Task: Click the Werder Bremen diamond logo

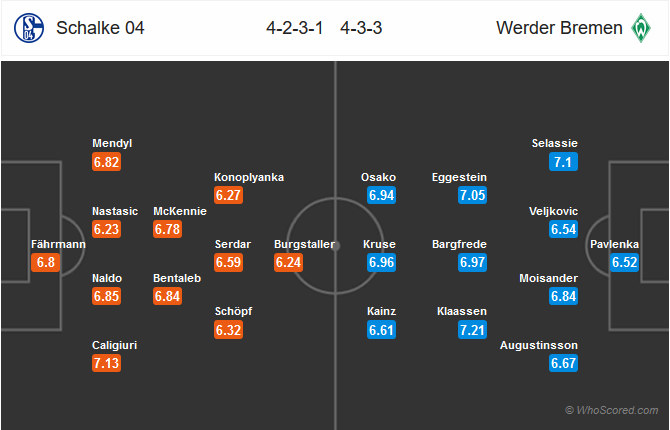Action: pyautogui.click(x=641, y=28)
